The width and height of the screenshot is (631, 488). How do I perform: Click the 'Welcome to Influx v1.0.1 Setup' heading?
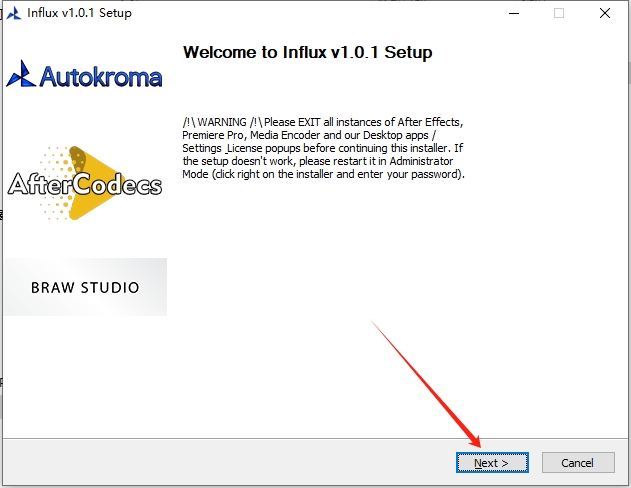(x=307, y=52)
